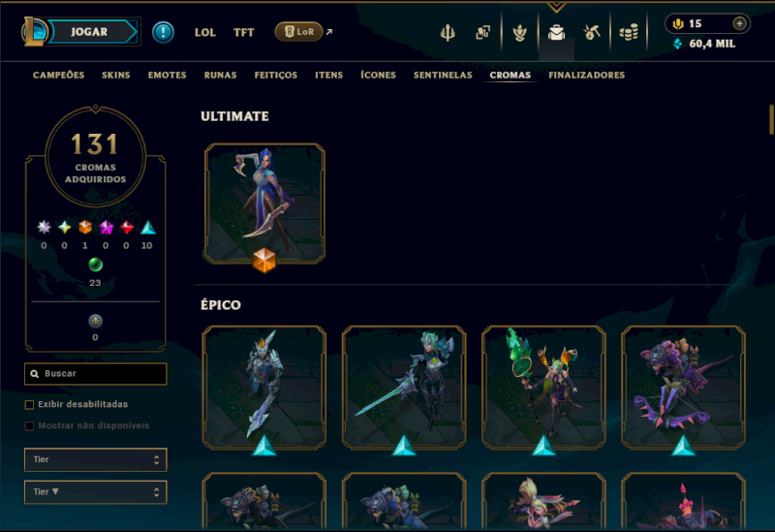
Task: Open the Challenges laurel icon
Action: [519, 33]
